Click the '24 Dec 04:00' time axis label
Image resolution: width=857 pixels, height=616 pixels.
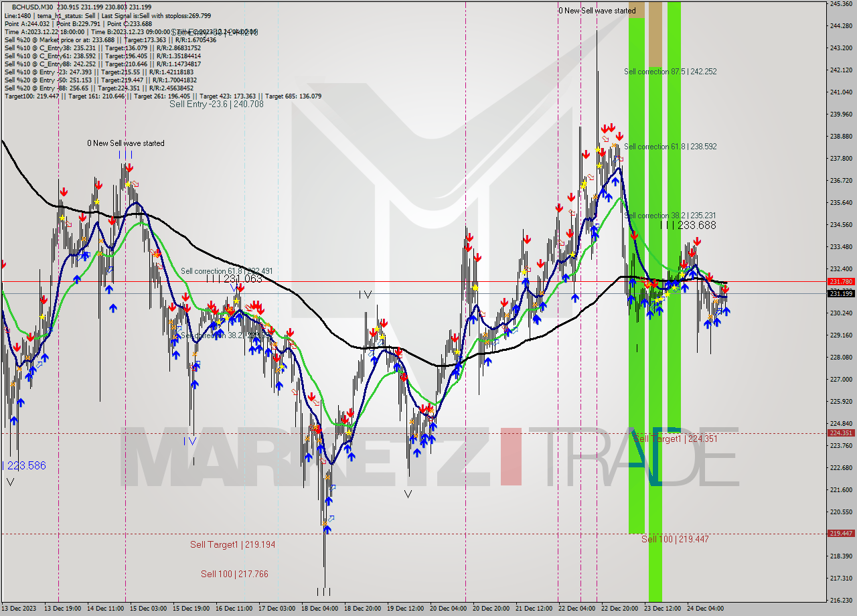706,609
